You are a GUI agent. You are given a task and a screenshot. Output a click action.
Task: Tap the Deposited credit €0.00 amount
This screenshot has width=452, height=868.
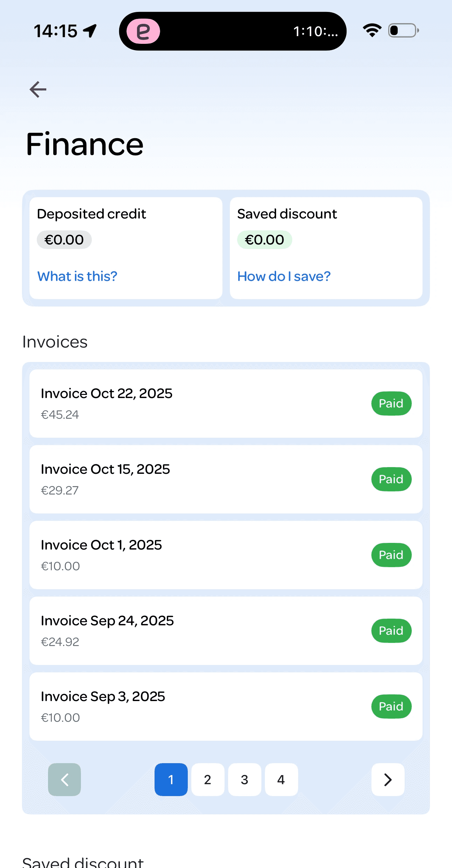coord(64,240)
